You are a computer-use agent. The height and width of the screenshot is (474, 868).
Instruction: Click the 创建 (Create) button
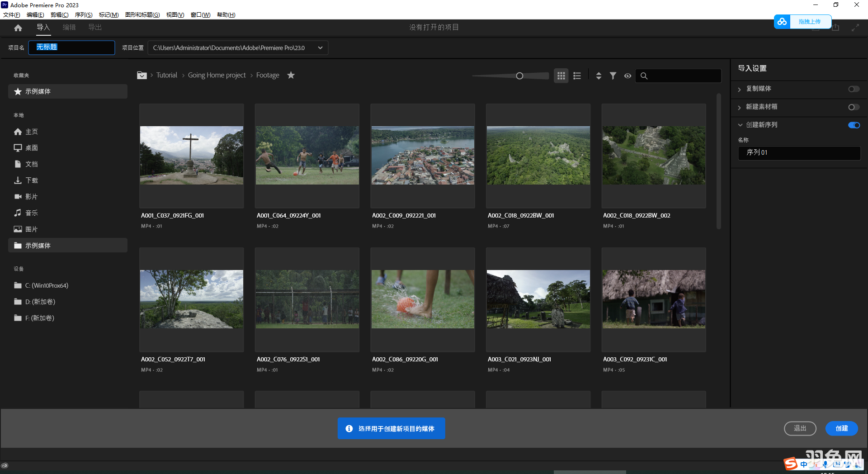coord(841,428)
